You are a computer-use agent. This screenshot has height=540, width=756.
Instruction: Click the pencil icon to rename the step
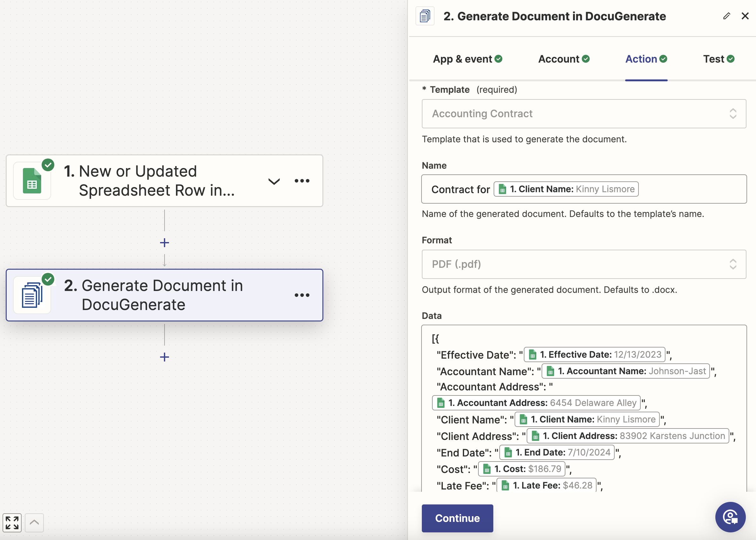coord(727,16)
